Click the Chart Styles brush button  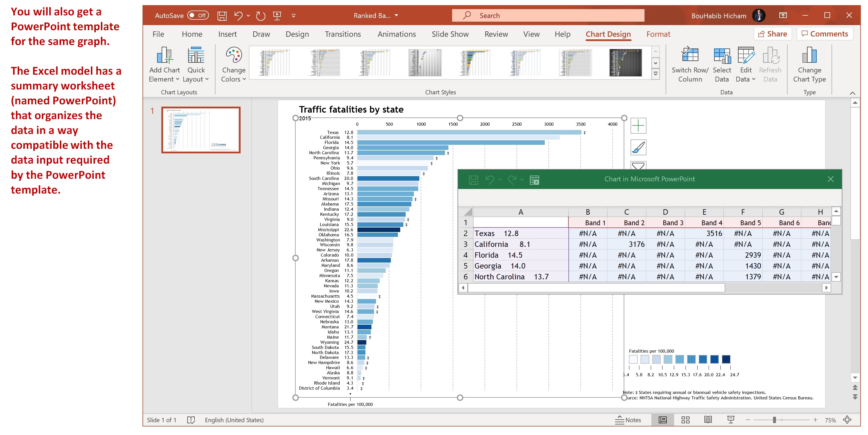click(638, 147)
